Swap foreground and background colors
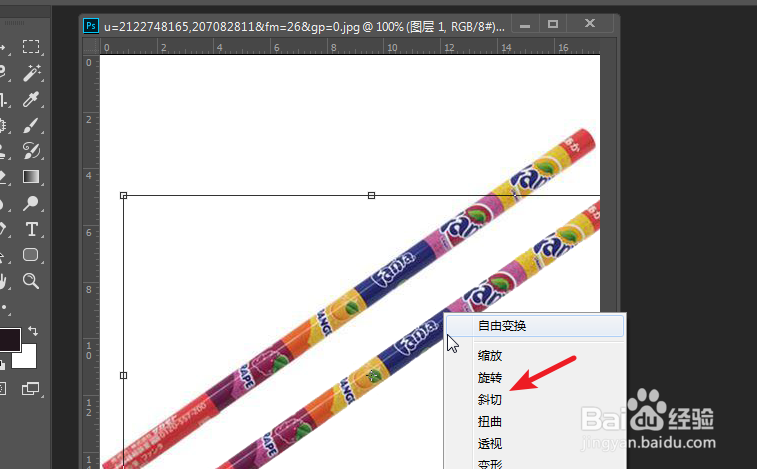Viewport: 757px width, 469px height. (x=33, y=331)
